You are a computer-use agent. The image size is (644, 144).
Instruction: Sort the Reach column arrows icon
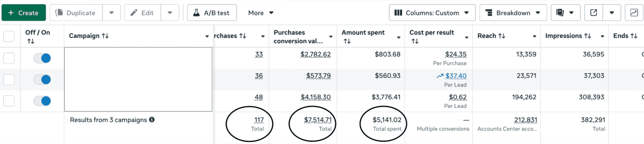click(502, 36)
